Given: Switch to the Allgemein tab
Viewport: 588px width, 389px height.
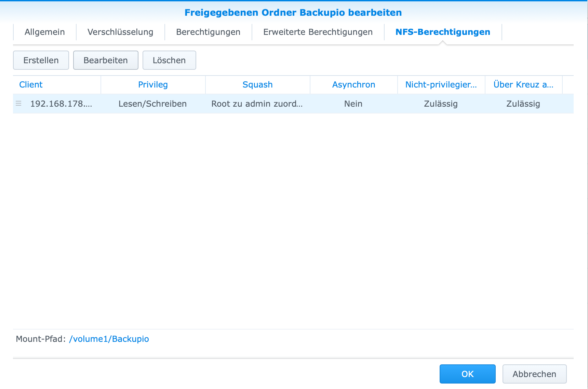Looking at the screenshot, I should (44, 32).
